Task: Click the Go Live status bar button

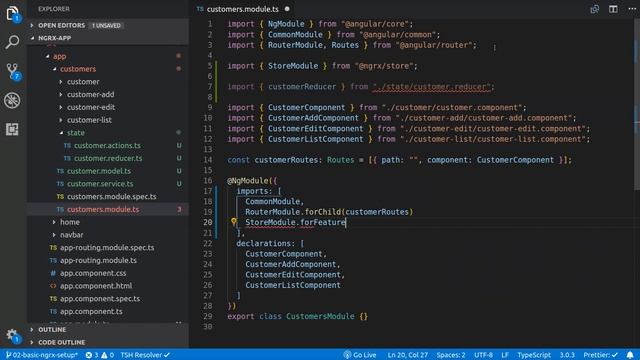Action: click(360, 355)
